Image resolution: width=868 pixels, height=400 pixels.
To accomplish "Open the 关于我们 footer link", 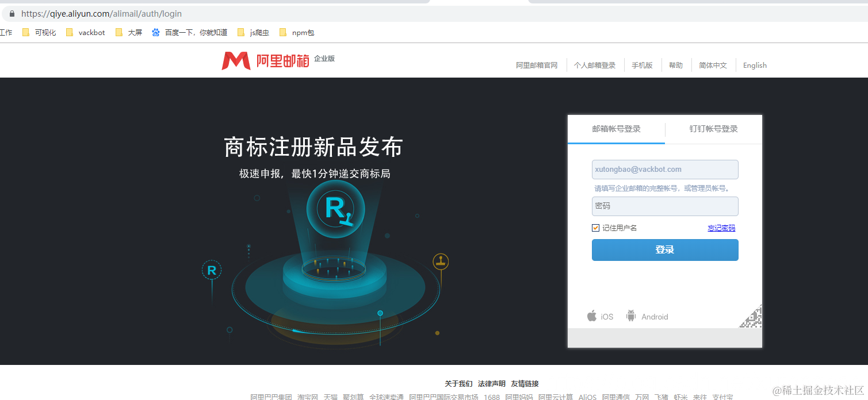I will pyautogui.click(x=458, y=384).
